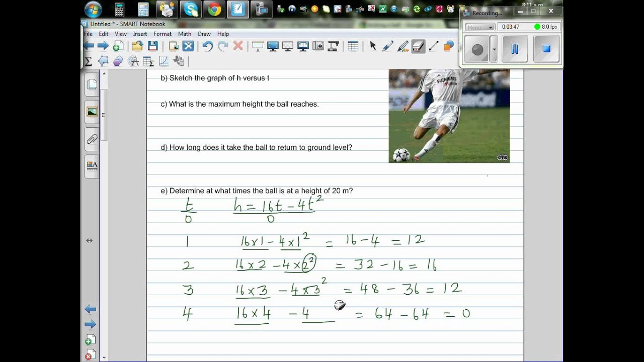The height and width of the screenshot is (362, 644).
Task: Go to next page via sidebar arrow
Action: pos(90,324)
